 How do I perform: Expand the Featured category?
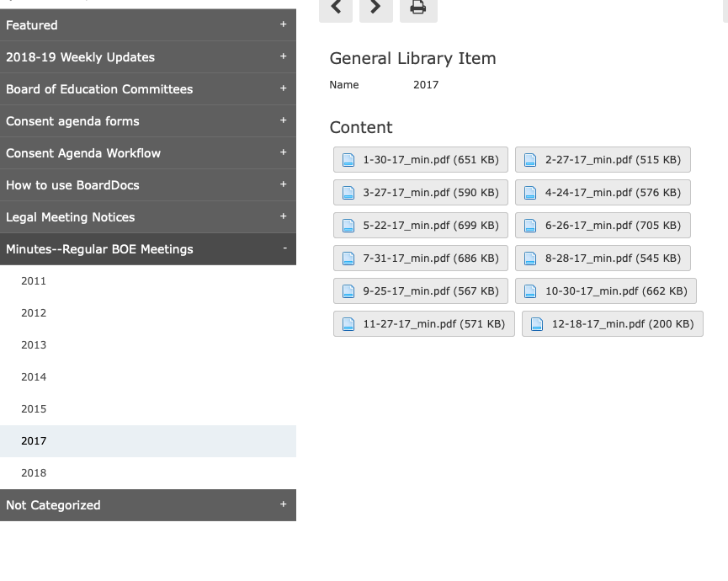click(x=284, y=24)
